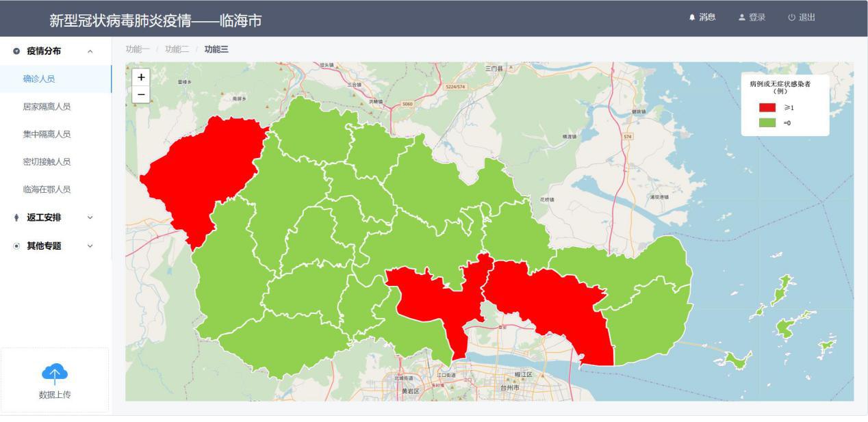
Task: Click the power icon beside 退出
Action: [791, 18]
